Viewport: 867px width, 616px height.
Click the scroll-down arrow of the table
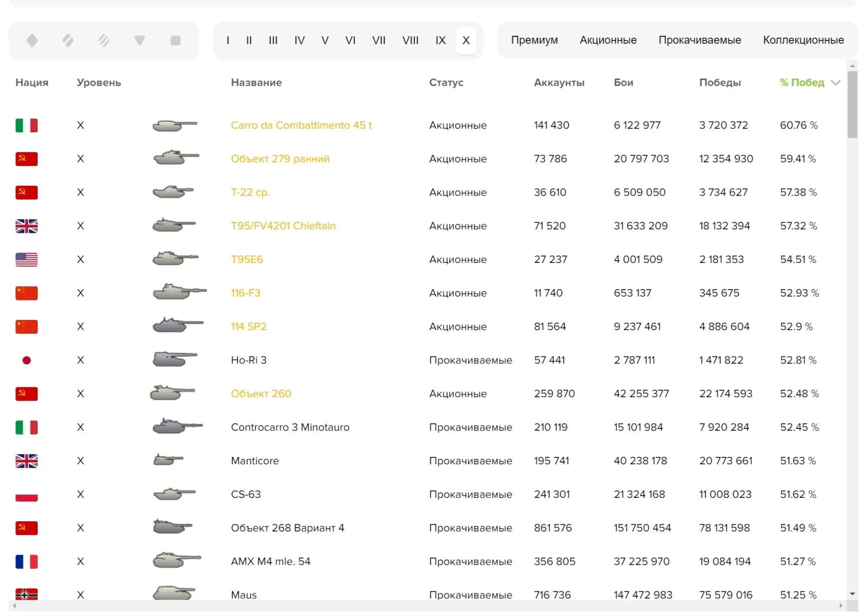[x=852, y=594]
